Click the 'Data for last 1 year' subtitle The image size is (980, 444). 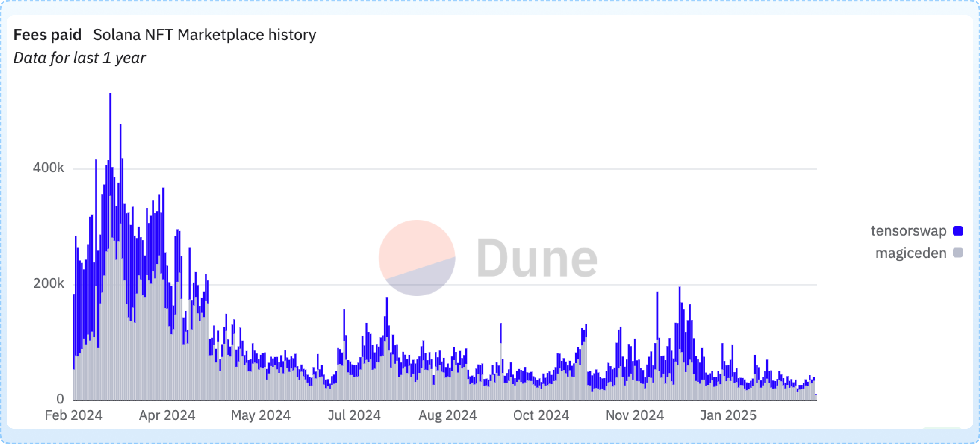coord(80,58)
